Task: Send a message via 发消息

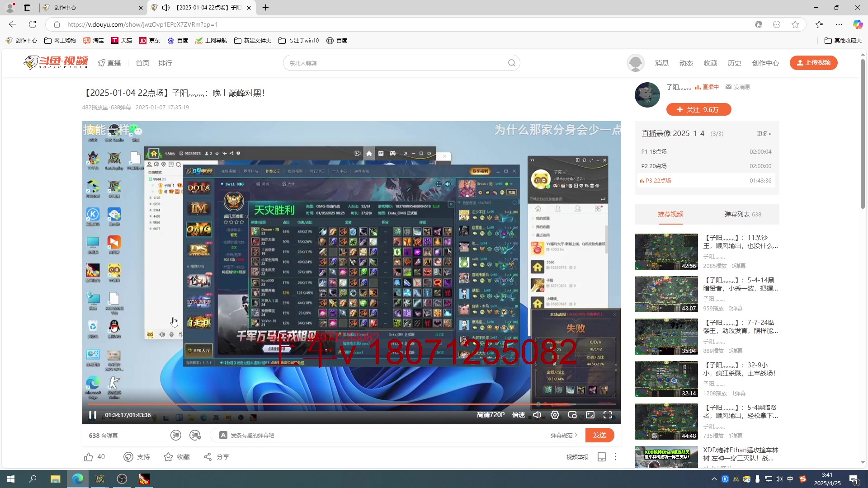Action: 738,87
